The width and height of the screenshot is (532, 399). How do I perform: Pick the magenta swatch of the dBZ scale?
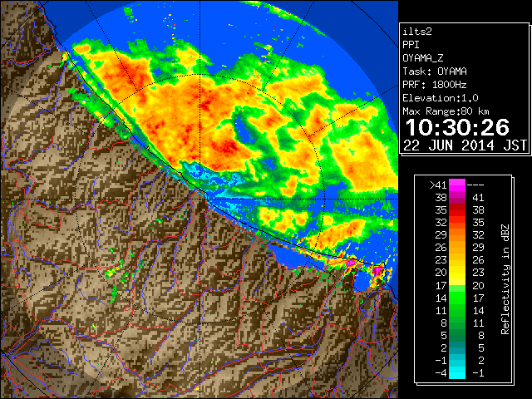(x=457, y=185)
